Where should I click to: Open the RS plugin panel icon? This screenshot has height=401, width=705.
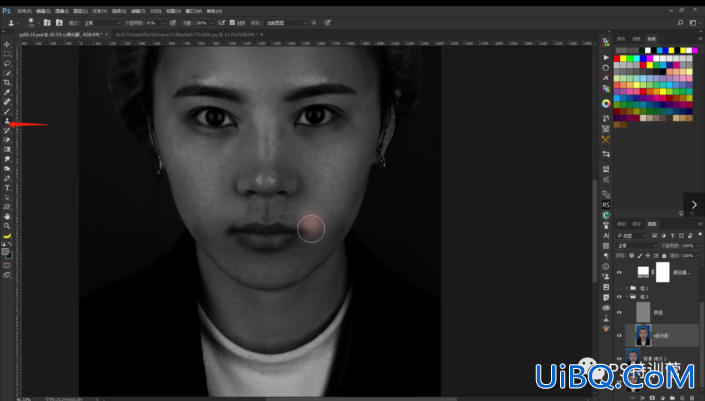click(x=606, y=205)
